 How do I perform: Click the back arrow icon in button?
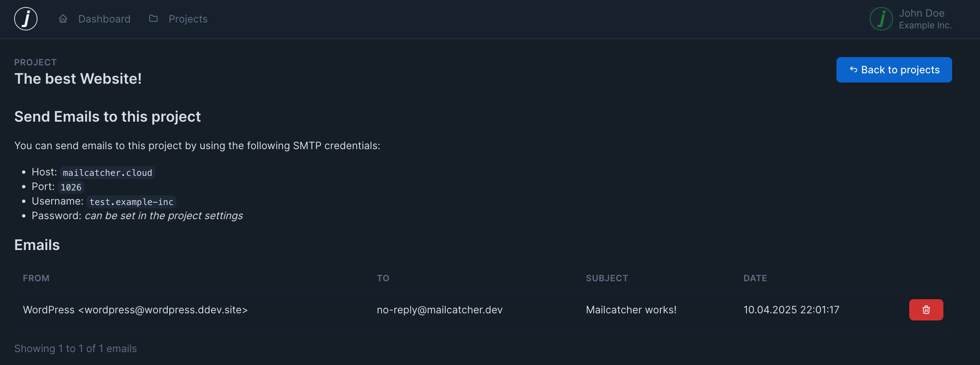(x=853, y=70)
